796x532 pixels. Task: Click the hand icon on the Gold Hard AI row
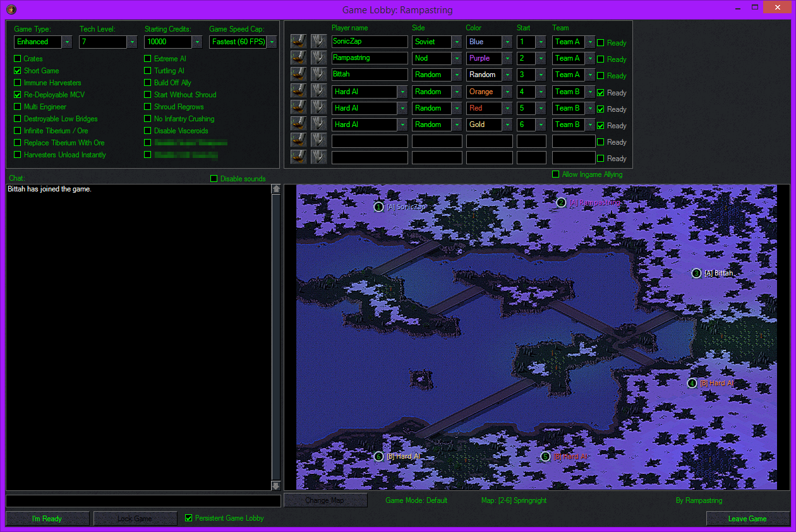point(318,124)
